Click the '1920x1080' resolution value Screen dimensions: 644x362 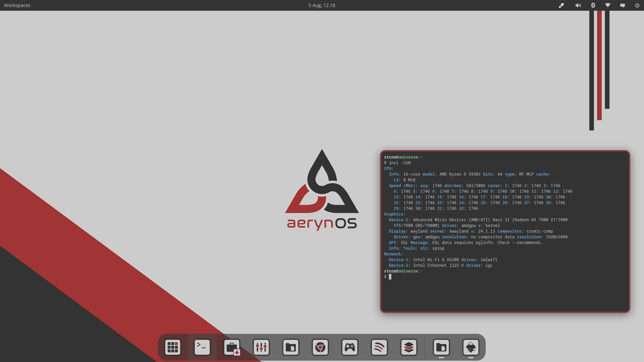(x=556, y=237)
